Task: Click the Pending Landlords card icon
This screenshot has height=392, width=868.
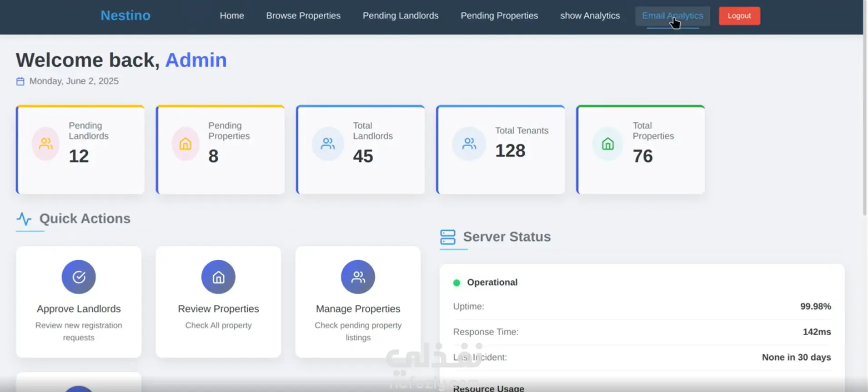Action: pos(45,144)
